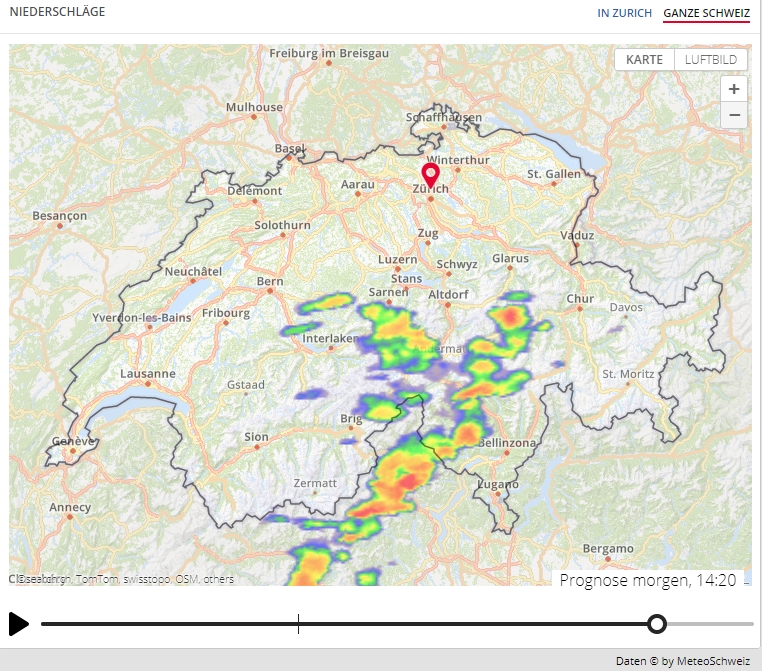The image size is (762, 671).
Task: Play the precipitation forecast animation
Action: coord(19,624)
